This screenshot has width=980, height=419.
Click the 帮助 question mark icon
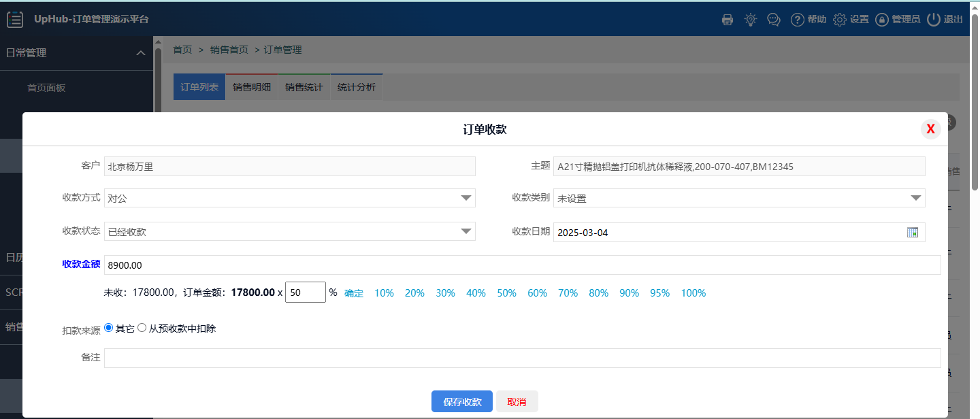798,20
